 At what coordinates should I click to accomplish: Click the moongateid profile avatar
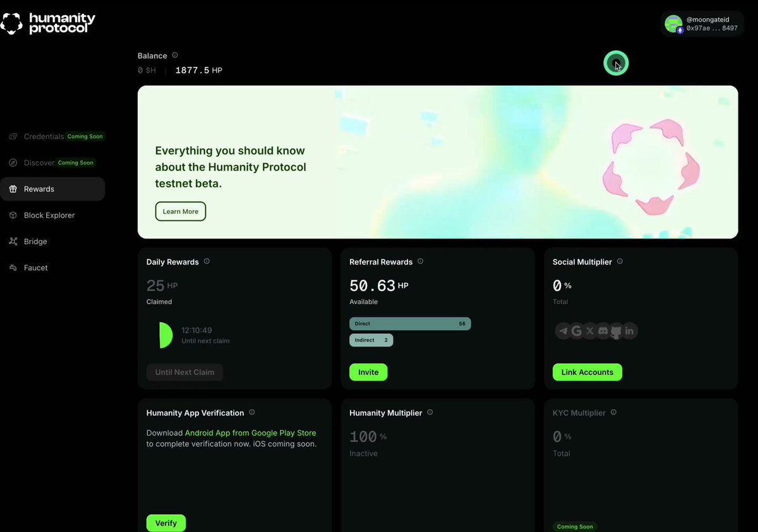coord(674,24)
